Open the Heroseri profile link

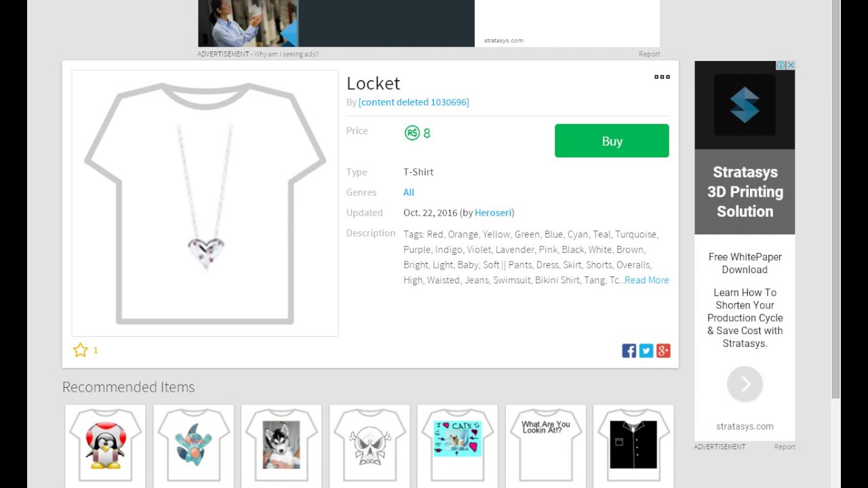coord(493,213)
